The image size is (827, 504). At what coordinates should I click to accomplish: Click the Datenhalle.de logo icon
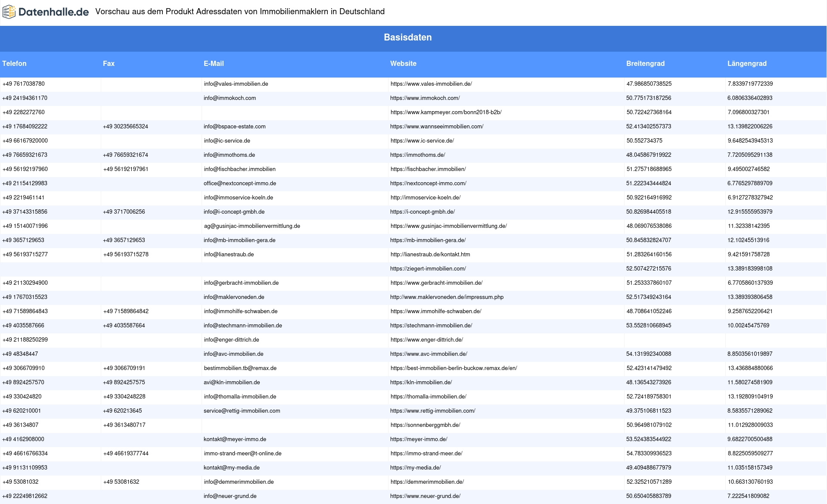point(9,12)
